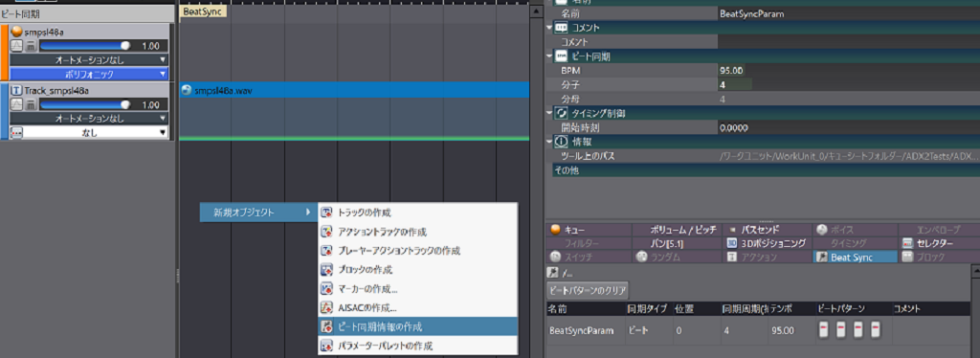Open the Track_smpsl48a オートメーションなし dropdown
The image size is (980, 358).
pyautogui.click(x=89, y=118)
